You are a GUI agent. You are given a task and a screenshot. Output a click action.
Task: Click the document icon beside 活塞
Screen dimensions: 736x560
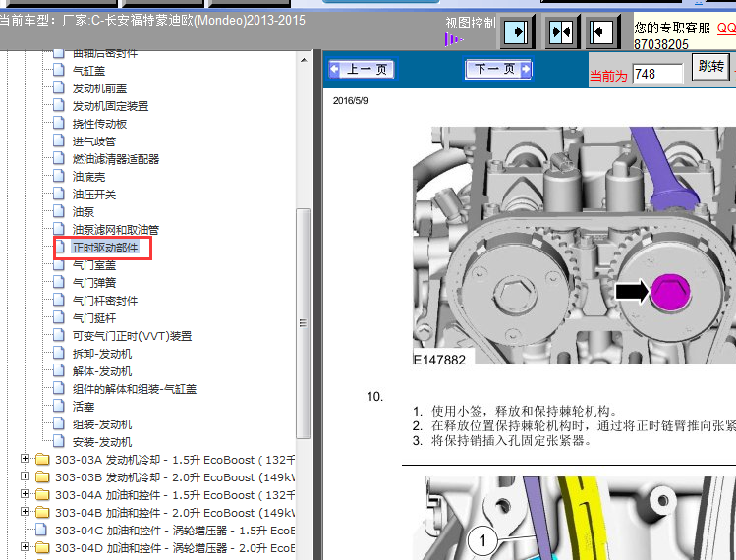pos(59,406)
